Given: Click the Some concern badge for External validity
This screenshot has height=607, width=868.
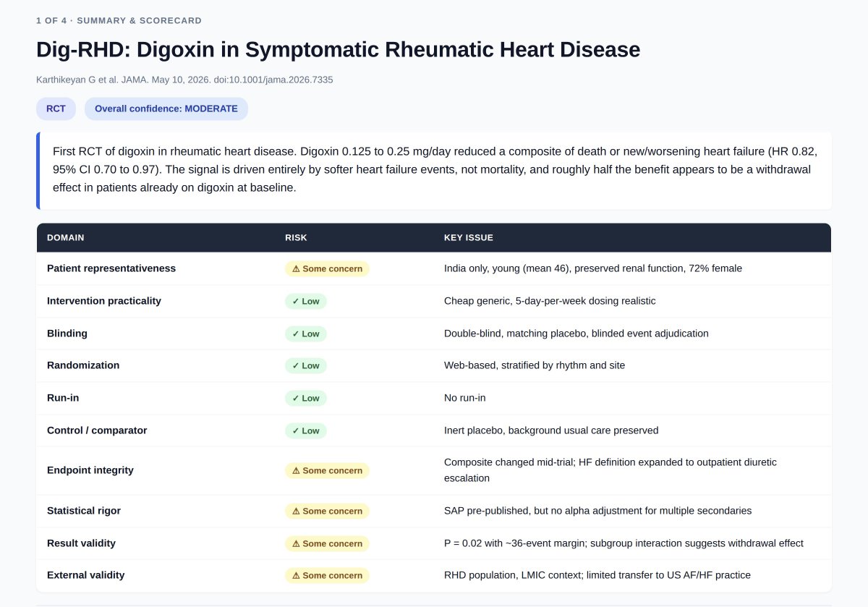Looking at the screenshot, I should [327, 575].
